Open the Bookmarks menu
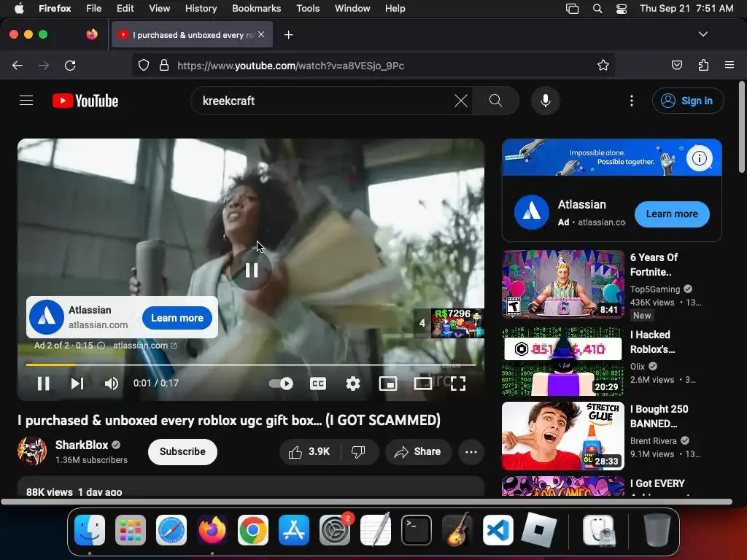The width and height of the screenshot is (747, 560). (x=256, y=8)
